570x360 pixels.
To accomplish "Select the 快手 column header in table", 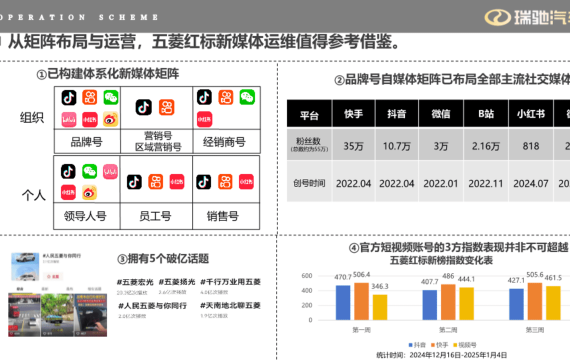I will click(x=354, y=114).
